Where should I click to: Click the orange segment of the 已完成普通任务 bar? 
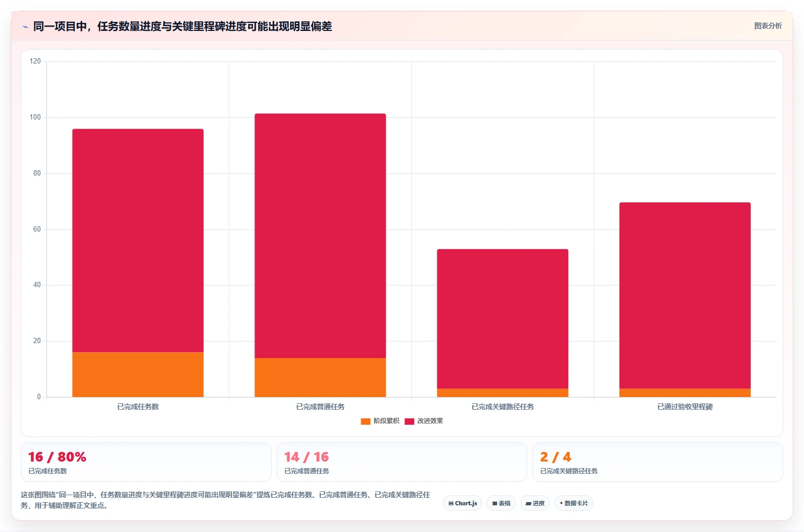[x=320, y=377]
